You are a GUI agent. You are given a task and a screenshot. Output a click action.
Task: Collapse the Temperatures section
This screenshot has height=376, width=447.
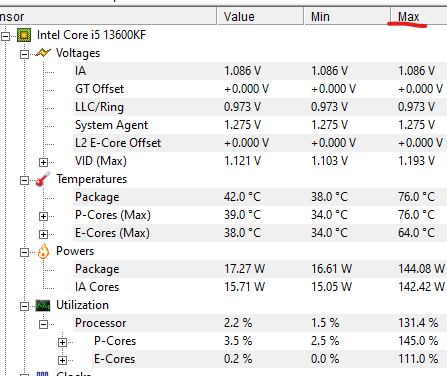[x=24, y=180]
